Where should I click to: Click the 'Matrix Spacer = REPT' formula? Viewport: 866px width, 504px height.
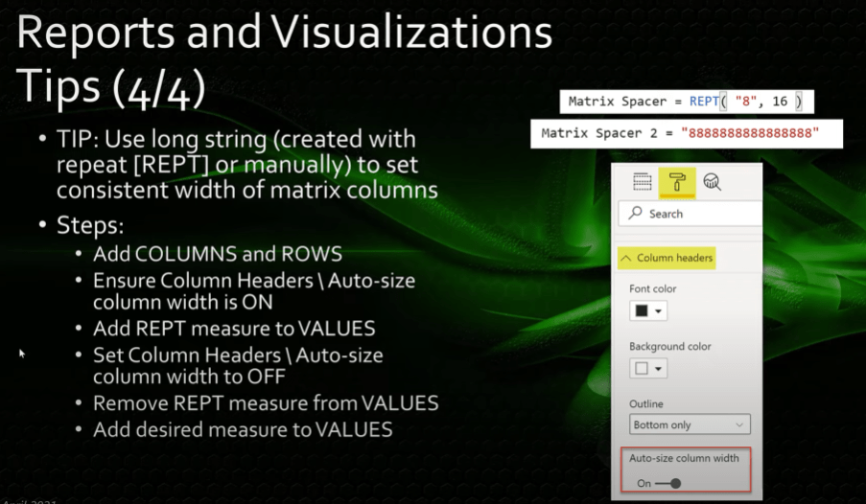point(687,102)
